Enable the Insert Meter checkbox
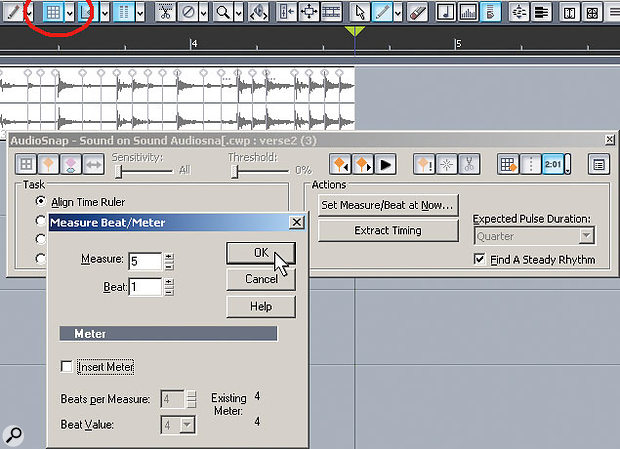This screenshot has height=449, width=620. click(67, 367)
